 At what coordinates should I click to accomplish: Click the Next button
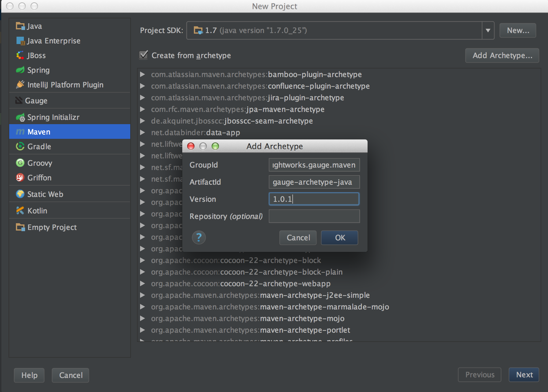point(524,375)
